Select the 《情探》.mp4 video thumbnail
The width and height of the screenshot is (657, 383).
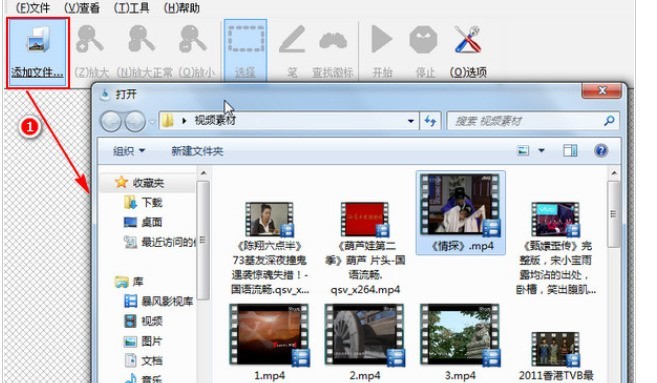coord(460,205)
